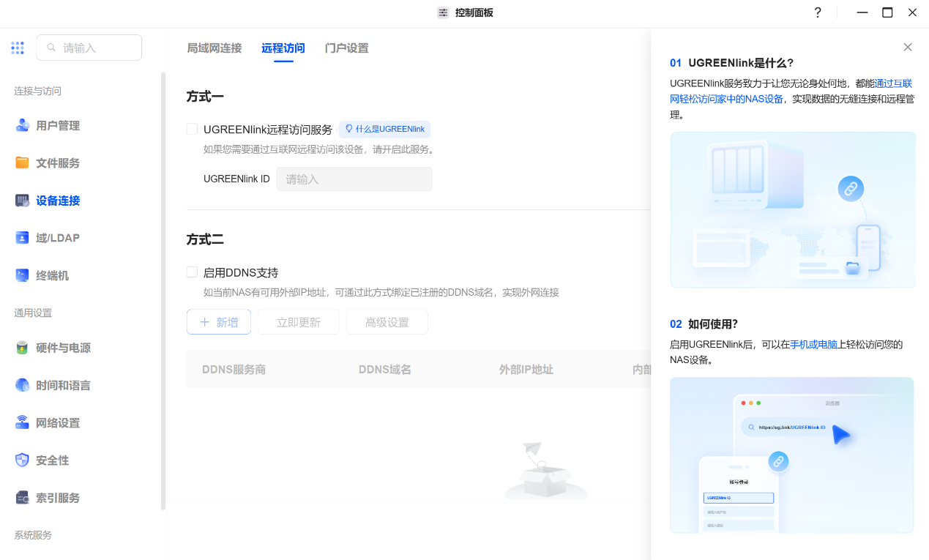Click the control panel title icon
The height and width of the screenshot is (560, 929).
(x=443, y=12)
